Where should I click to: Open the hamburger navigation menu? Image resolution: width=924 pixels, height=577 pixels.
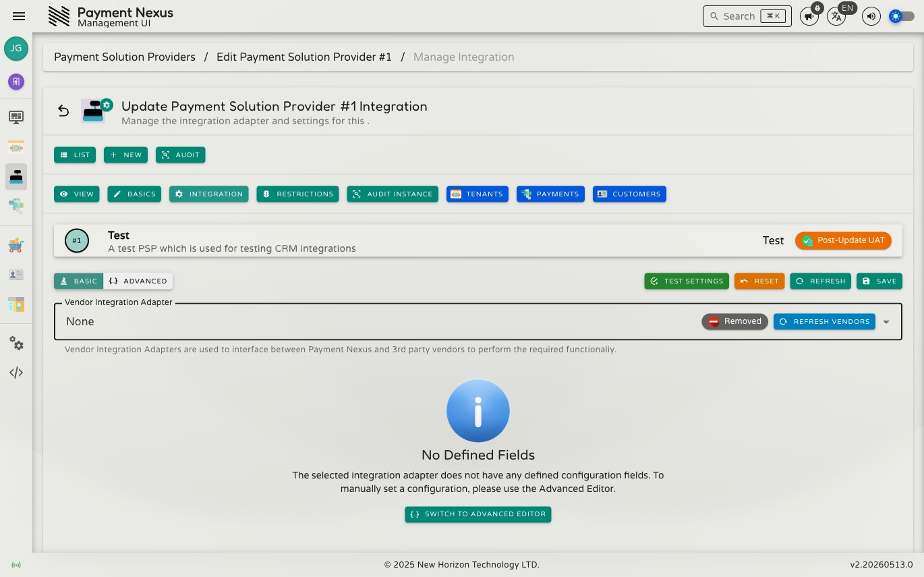pos(19,16)
